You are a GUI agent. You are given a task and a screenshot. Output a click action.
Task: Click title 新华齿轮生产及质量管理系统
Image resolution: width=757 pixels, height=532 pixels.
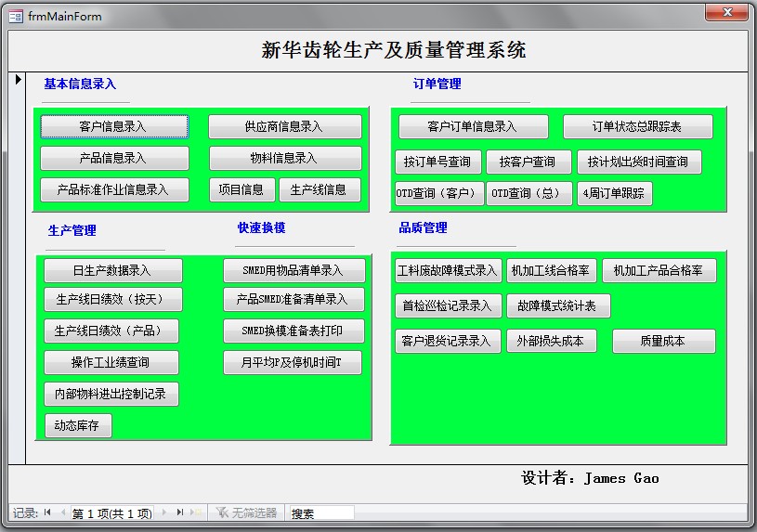[394, 50]
